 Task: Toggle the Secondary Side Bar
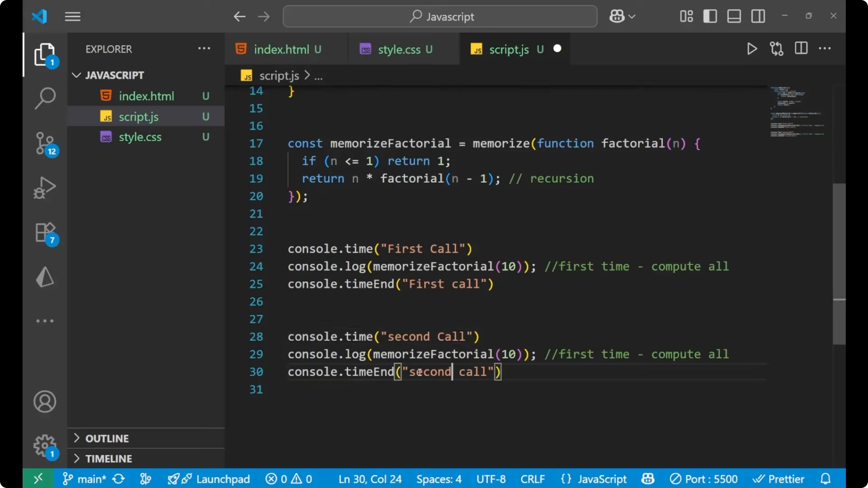(758, 16)
